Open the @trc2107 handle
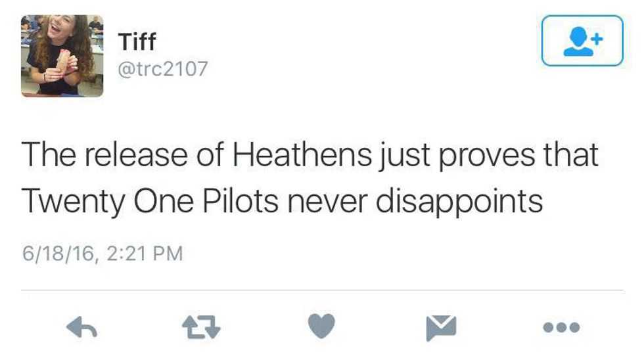 coord(162,68)
